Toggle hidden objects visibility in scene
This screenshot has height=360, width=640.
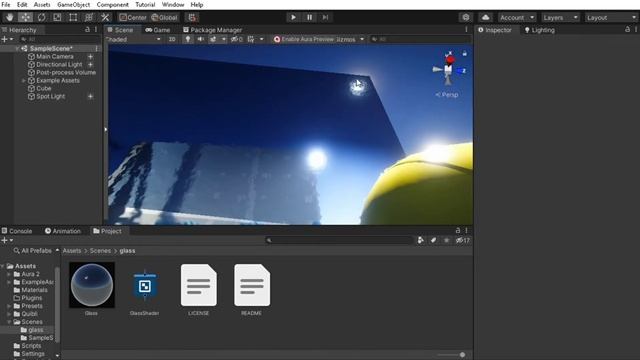tap(237, 39)
